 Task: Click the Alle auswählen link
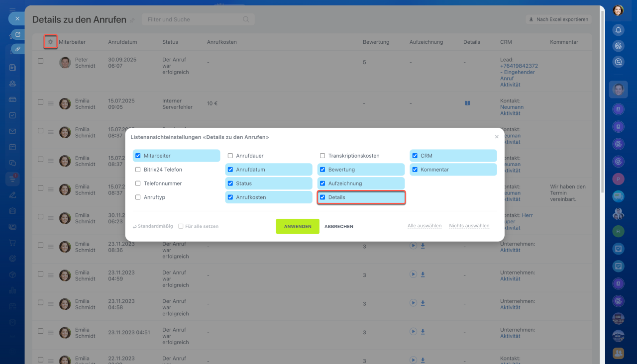click(424, 226)
